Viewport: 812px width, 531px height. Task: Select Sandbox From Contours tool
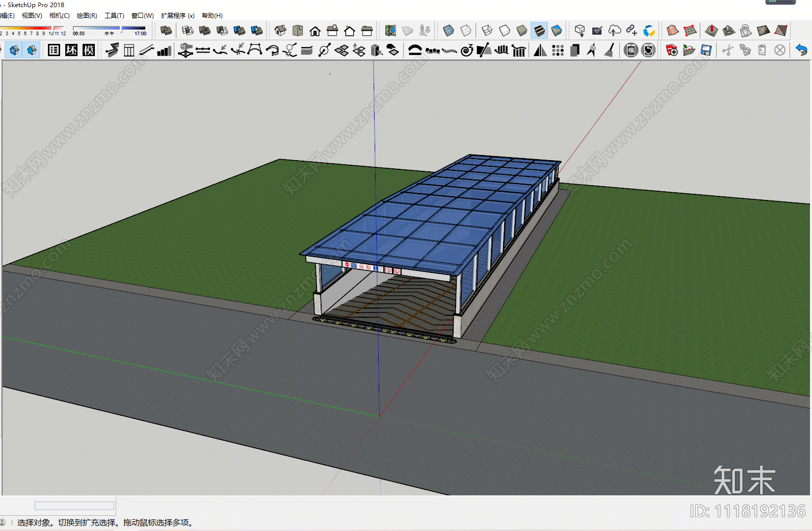tap(673, 31)
